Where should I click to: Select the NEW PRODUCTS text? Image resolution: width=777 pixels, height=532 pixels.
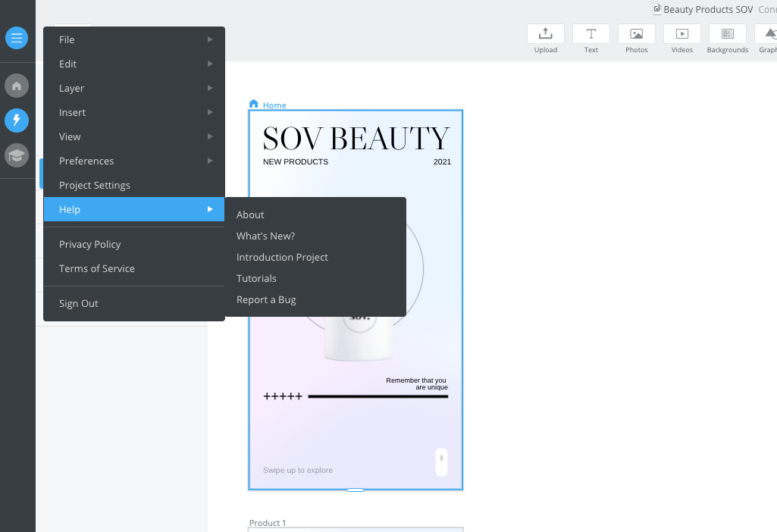coord(296,162)
